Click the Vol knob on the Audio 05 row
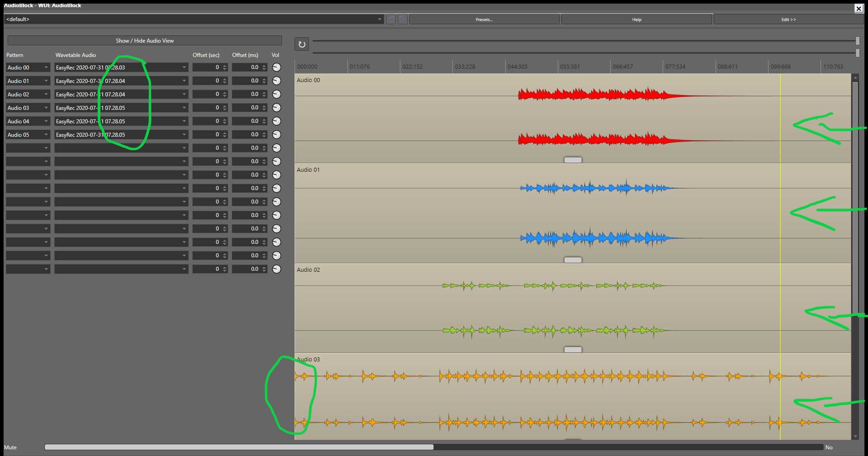 tap(276, 135)
